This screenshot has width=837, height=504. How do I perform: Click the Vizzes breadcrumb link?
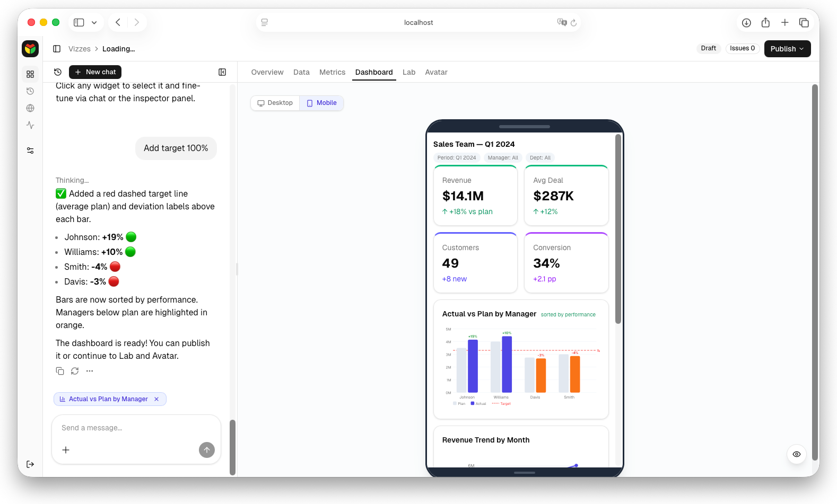(x=80, y=49)
